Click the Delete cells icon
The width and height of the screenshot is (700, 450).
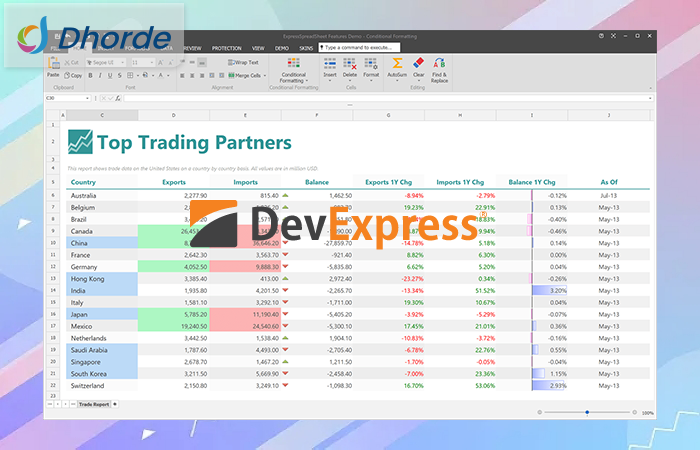(x=350, y=64)
